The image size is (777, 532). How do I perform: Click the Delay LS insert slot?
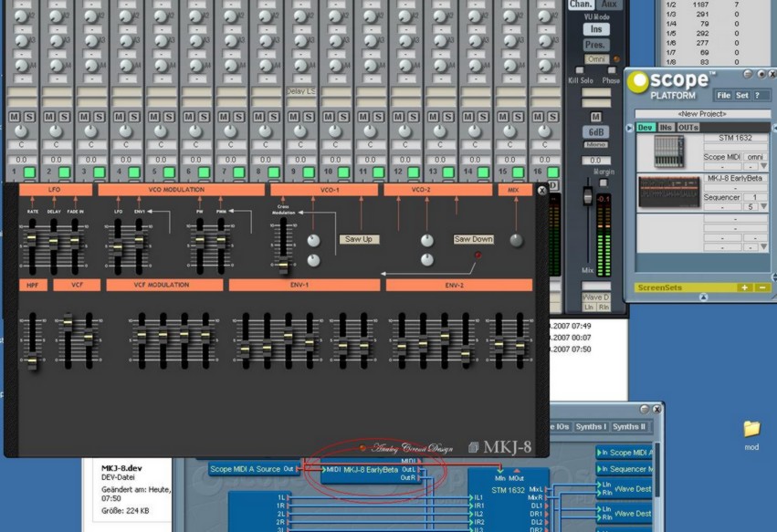click(300, 91)
